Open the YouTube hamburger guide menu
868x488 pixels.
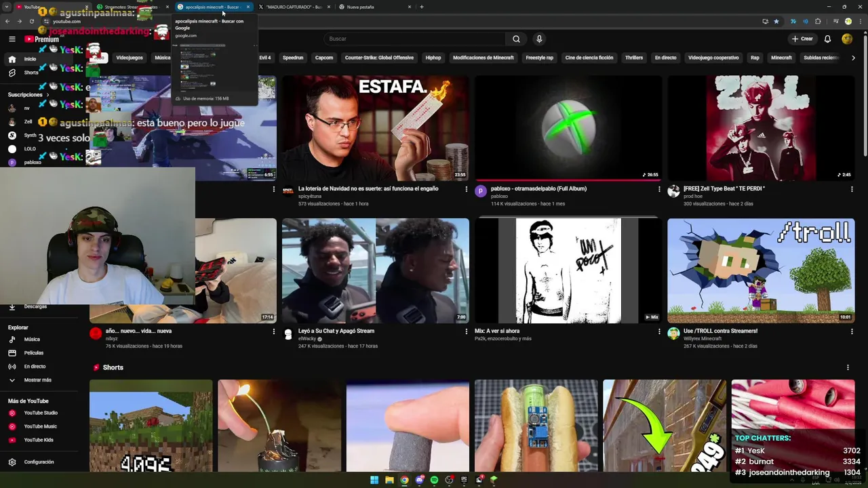coord(12,39)
